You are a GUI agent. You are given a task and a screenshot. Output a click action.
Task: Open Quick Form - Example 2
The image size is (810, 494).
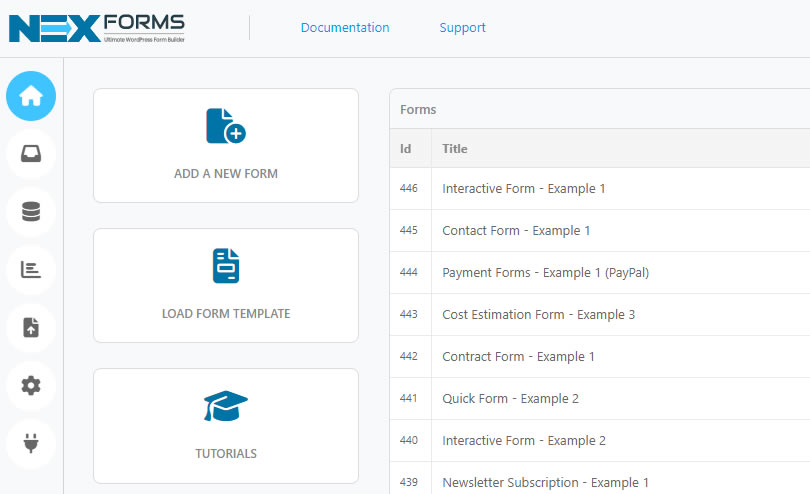pos(510,398)
